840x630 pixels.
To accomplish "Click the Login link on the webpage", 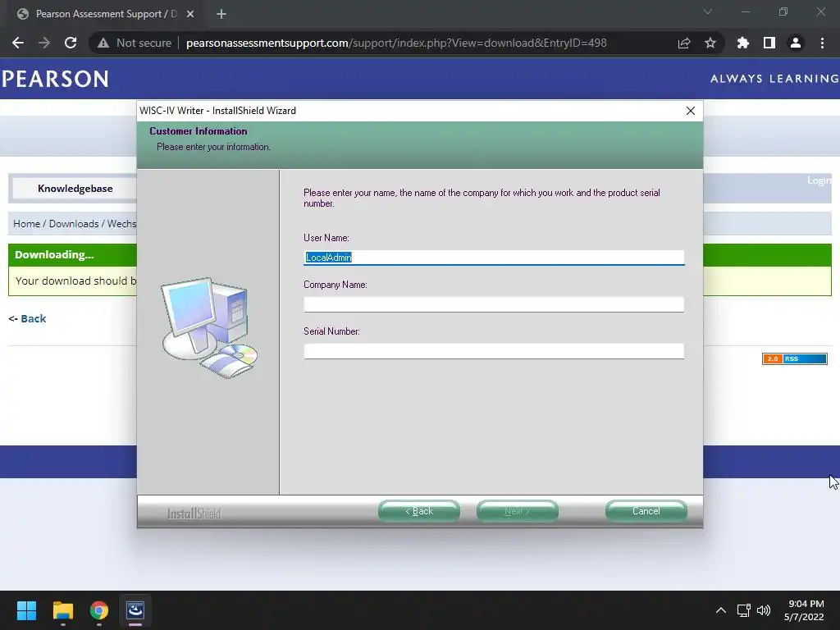I will 819,180.
